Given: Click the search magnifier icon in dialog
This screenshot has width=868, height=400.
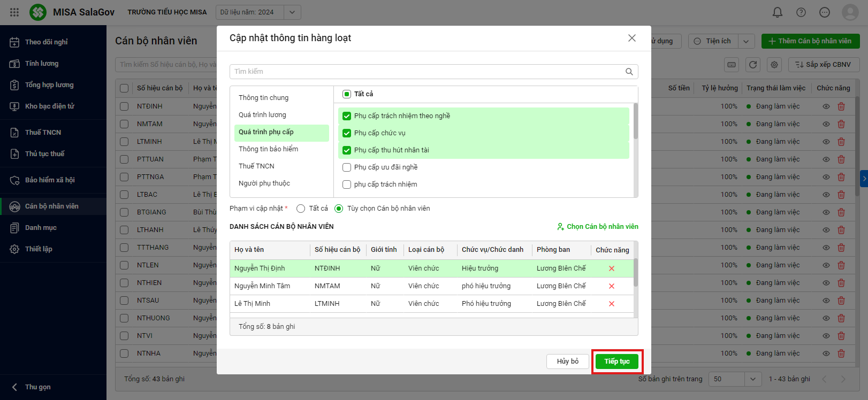Looking at the screenshot, I should 629,72.
